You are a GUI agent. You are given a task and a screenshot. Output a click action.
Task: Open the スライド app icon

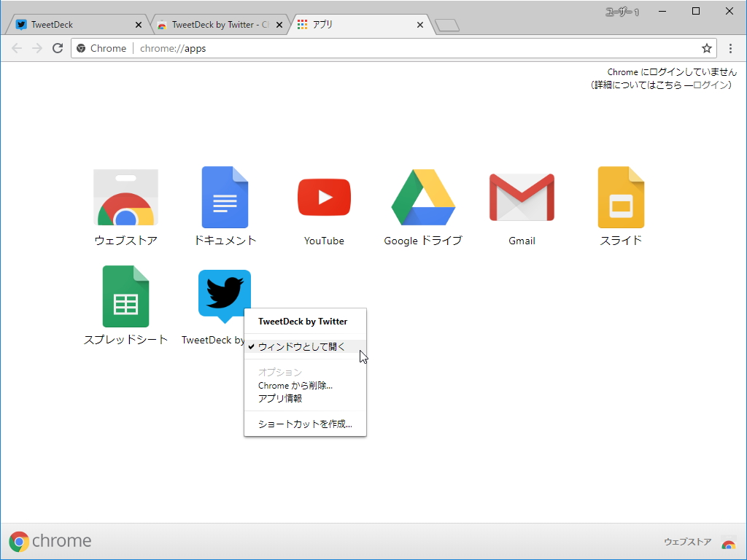pos(621,197)
